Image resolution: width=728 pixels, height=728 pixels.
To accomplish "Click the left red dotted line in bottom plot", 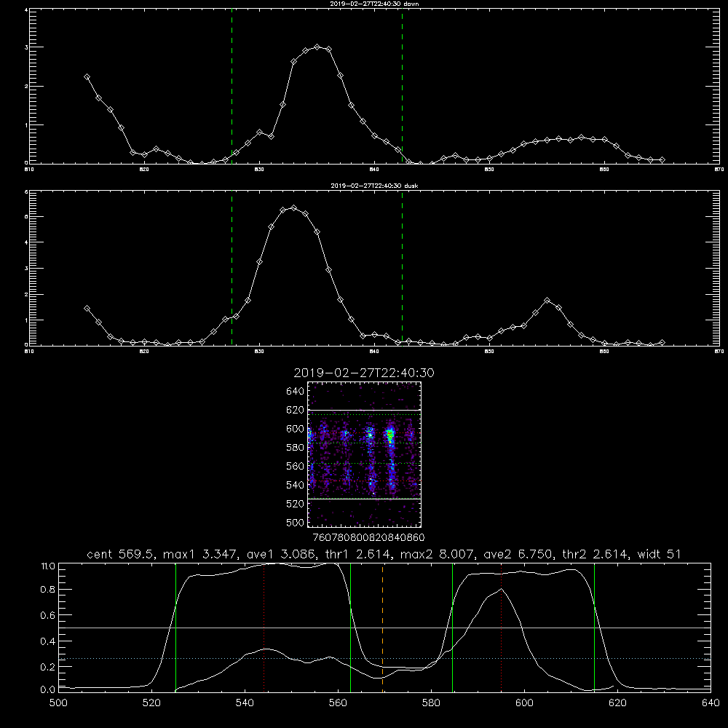I will pos(264,628).
